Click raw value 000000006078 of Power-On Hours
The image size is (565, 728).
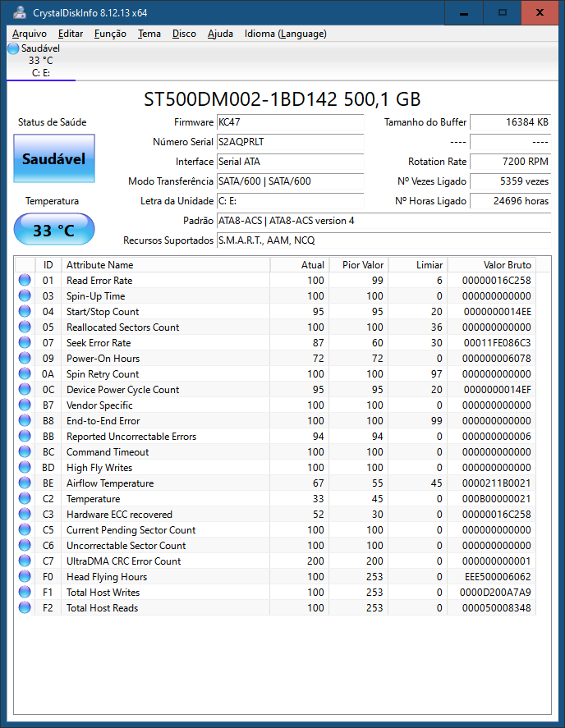click(x=496, y=359)
